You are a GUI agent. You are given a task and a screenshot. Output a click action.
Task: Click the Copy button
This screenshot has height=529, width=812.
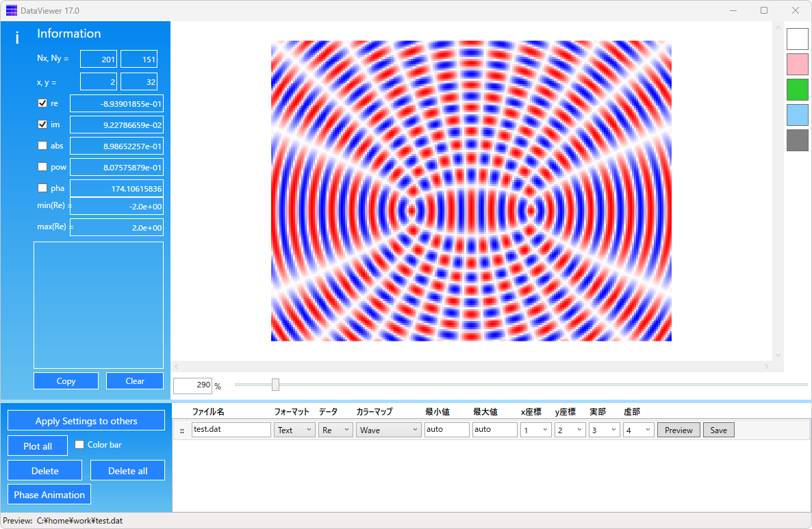pyautogui.click(x=66, y=381)
